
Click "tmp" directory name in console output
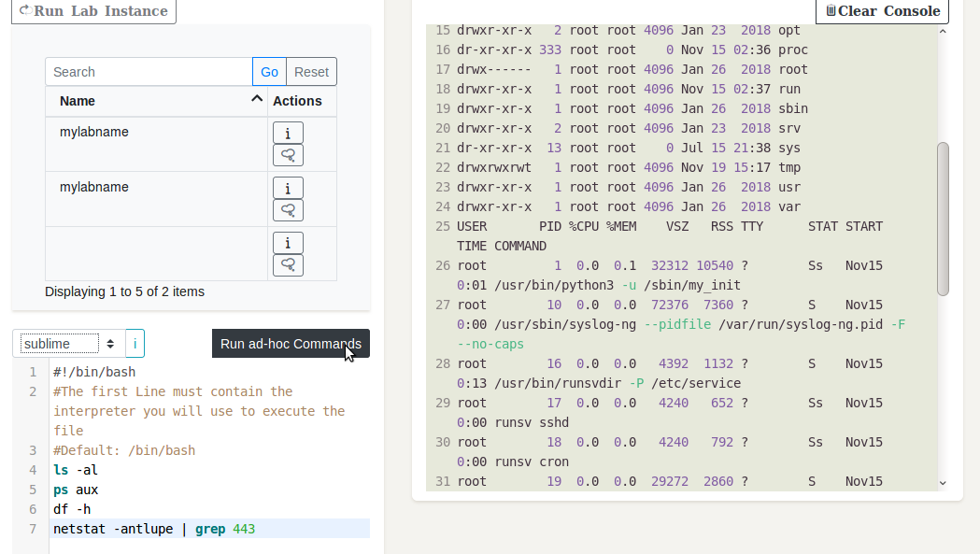(789, 167)
